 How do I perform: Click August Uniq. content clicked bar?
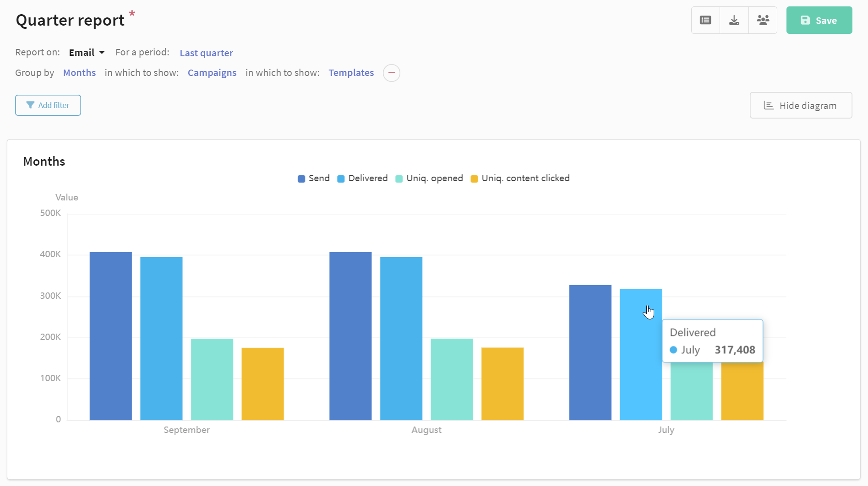tap(502, 384)
